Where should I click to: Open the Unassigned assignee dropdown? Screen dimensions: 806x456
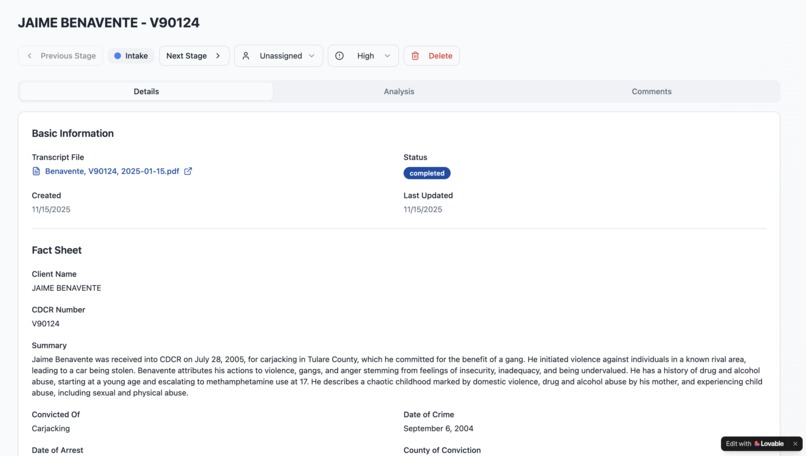tap(279, 56)
